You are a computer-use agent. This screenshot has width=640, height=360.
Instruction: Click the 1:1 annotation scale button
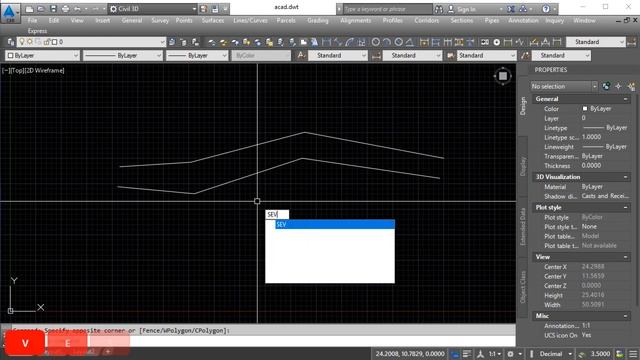pyautogui.click(x=493, y=354)
